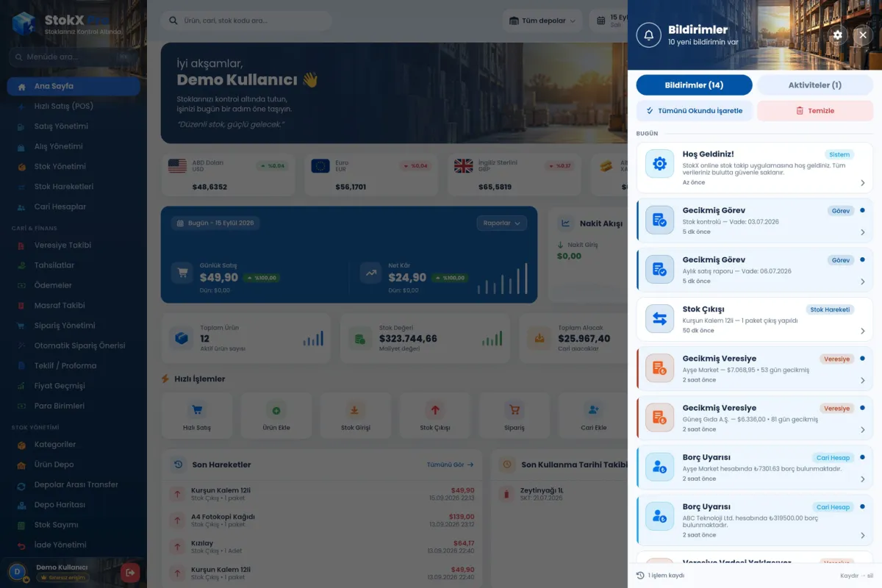The width and height of the screenshot is (882, 588).
Task: Click Kategoriler sidebar icon
Action: (21, 445)
